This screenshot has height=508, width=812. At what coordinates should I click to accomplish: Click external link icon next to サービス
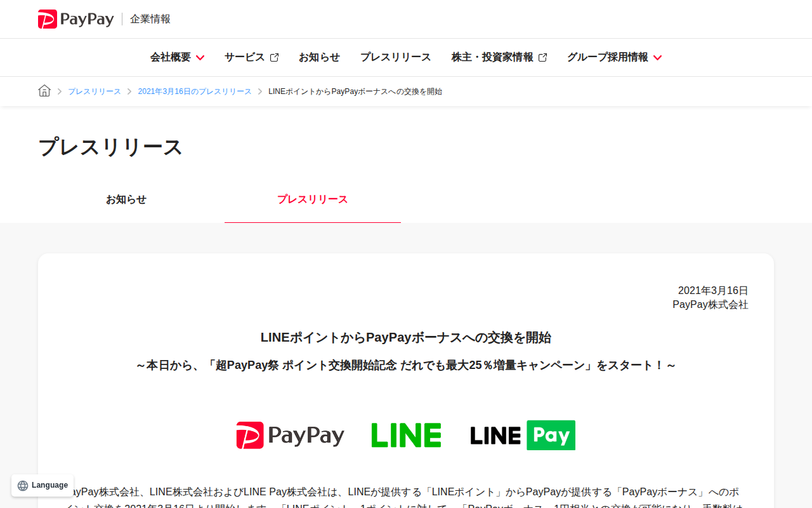pos(274,58)
